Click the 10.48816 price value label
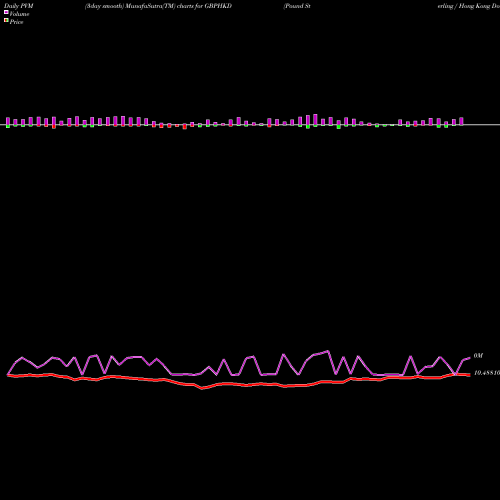The height and width of the screenshot is (500, 500). click(487, 373)
